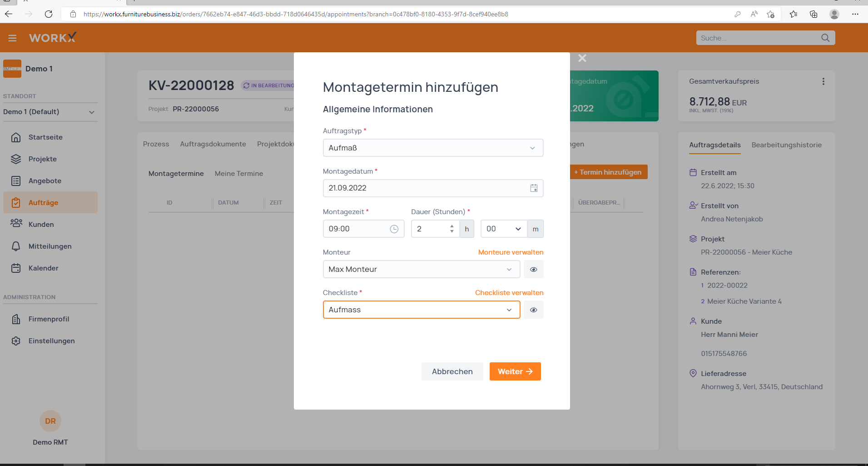Click the Weiter button
Image resolution: width=868 pixels, height=466 pixels.
click(x=515, y=371)
